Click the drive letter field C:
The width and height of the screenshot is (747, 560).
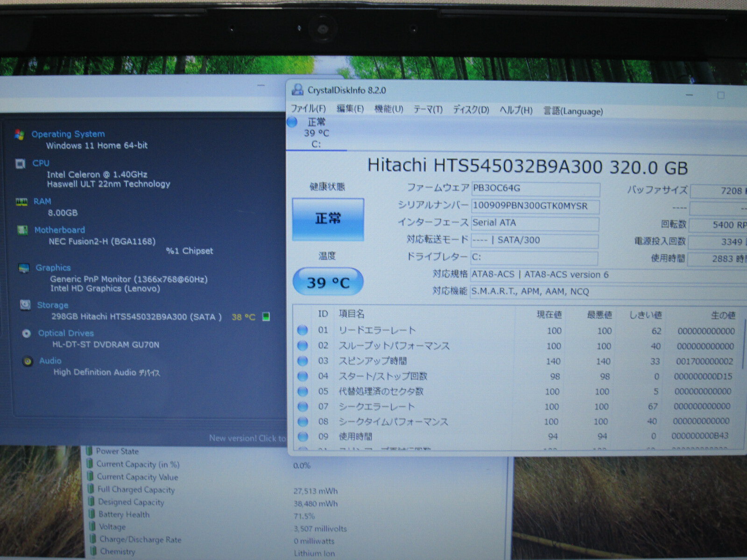[x=534, y=257]
